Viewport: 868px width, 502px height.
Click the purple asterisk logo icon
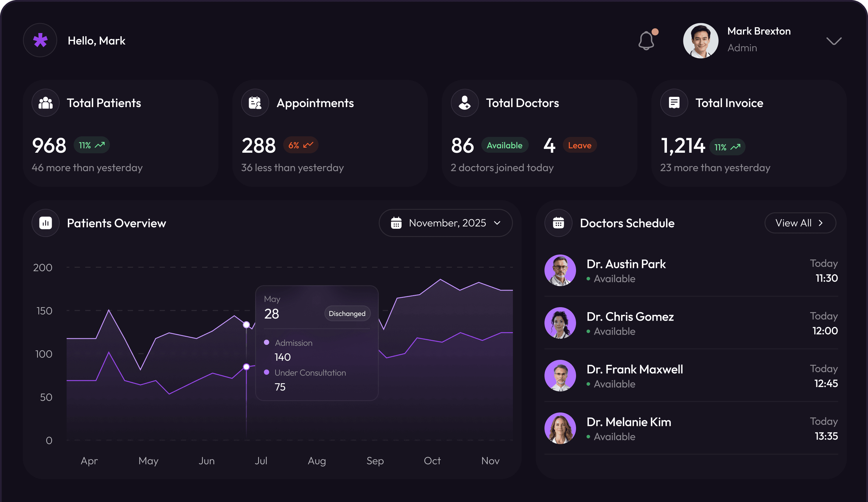click(40, 40)
